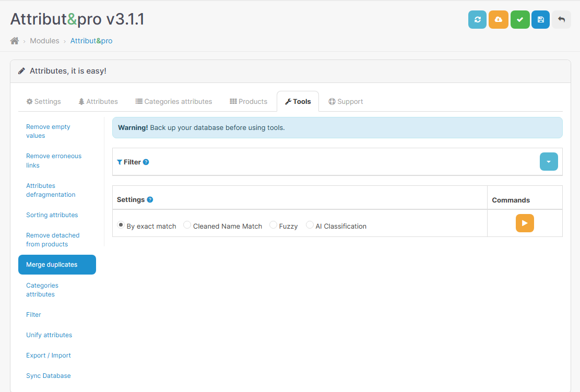Click the Filter help question mark icon

(x=146, y=162)
